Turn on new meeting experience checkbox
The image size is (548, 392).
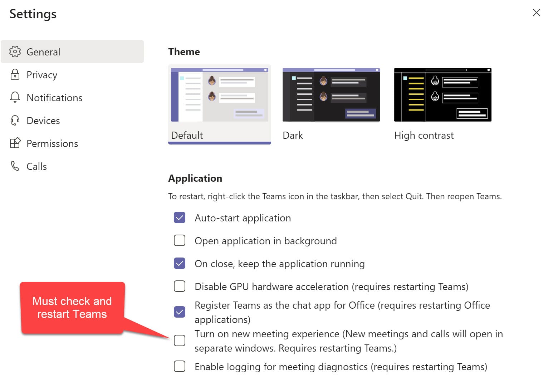[180, 340]
